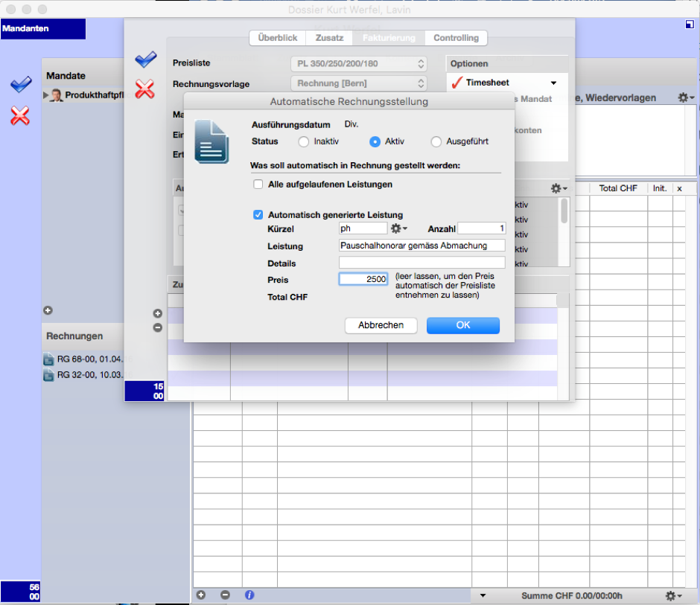The width and height of the screenshot is (700, 605).
Task: Enable Alle aufgelaufenen Leistungen checkbox
Action: (x=258, y=185)
